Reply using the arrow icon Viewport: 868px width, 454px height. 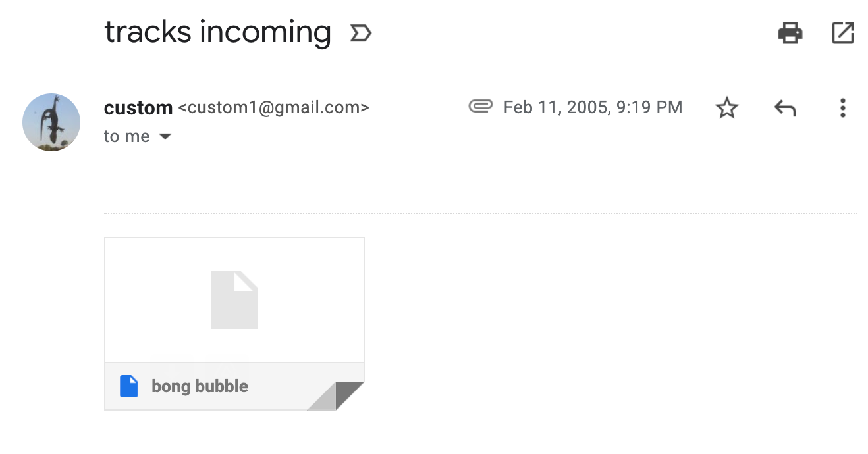tap(785, 108)
